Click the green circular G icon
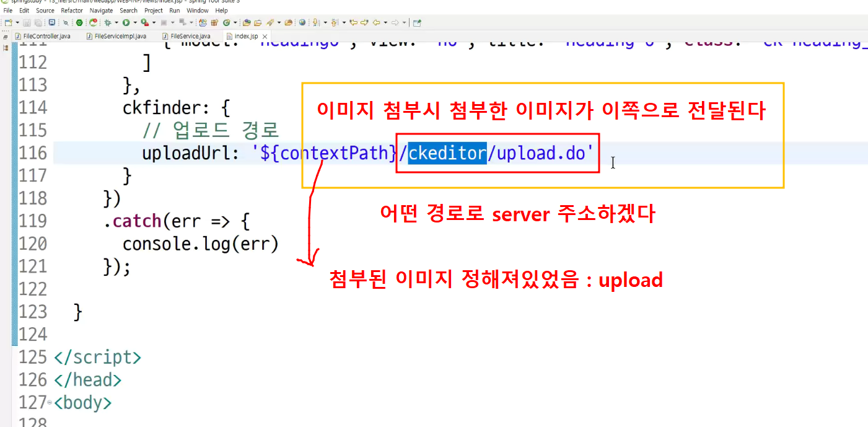 (x=227, y=22)
